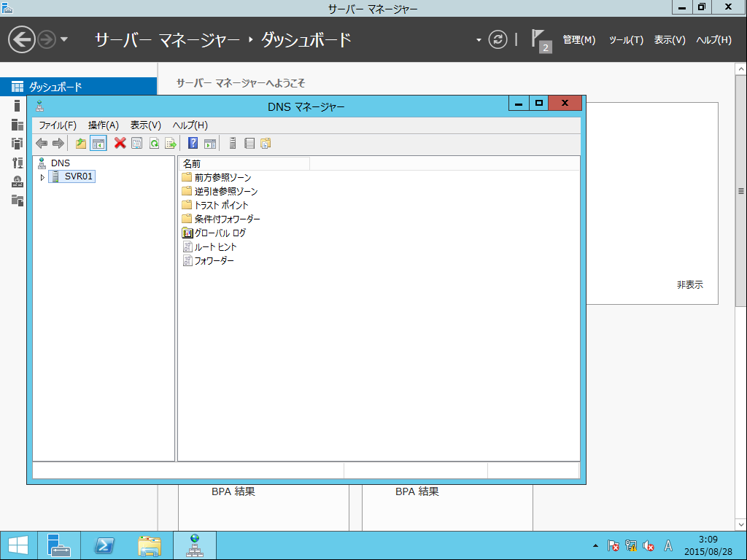Toggle the Show/Hide action pane icon
This screenshot has height=560, width=747.
[x=210, y=143]
